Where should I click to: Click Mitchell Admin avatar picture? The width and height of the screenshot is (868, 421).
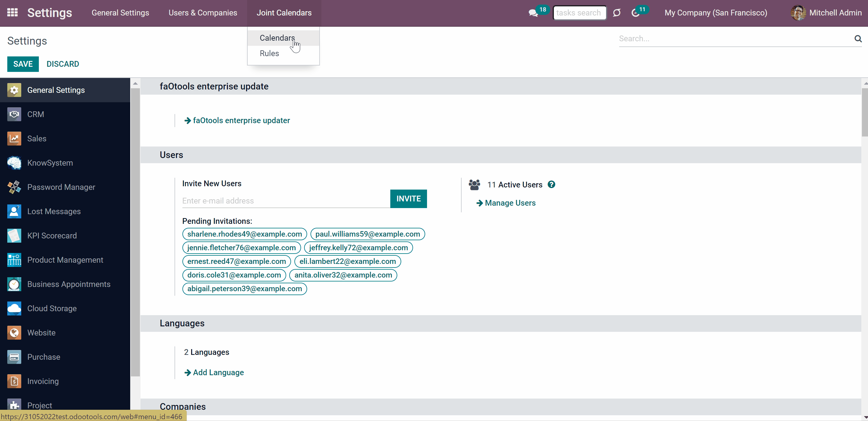pos(798,13)
